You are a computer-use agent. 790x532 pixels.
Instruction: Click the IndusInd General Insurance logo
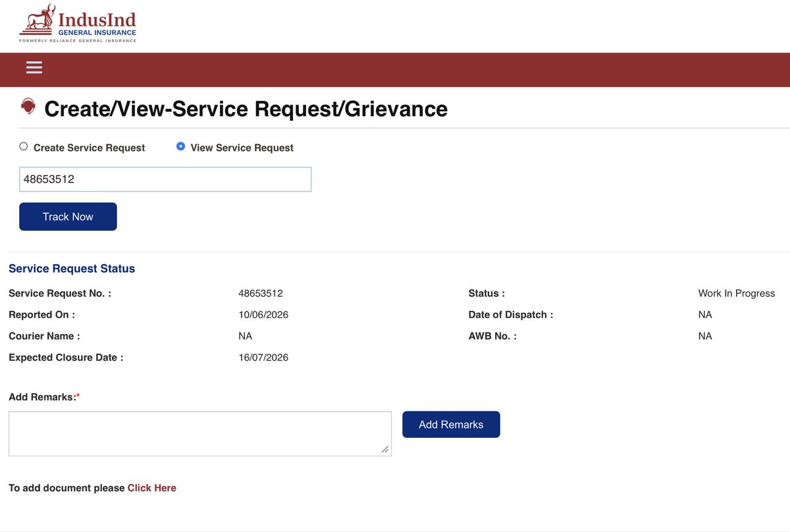pos(78,24)
